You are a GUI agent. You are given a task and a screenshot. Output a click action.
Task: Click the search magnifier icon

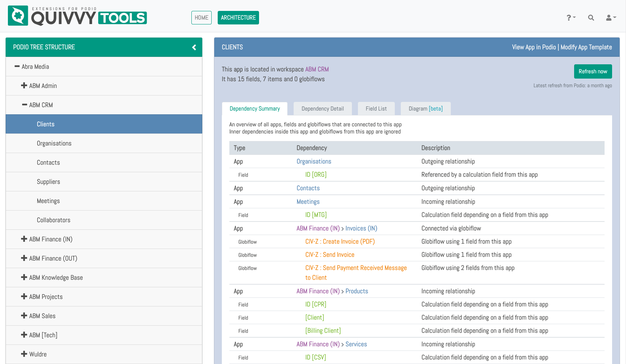tap(591, 18)
